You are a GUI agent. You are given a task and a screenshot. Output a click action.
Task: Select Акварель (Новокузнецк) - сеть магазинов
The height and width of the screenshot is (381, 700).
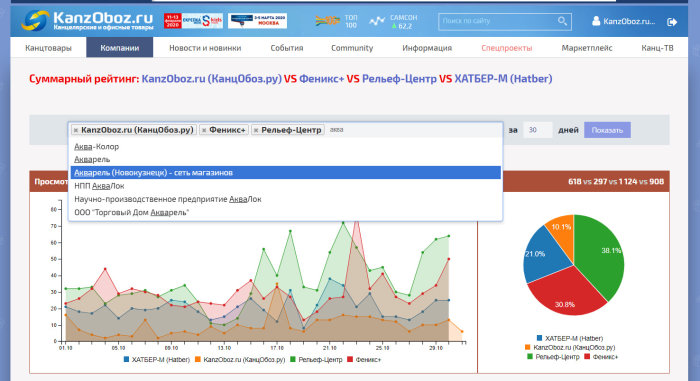(x=286, y=172)
